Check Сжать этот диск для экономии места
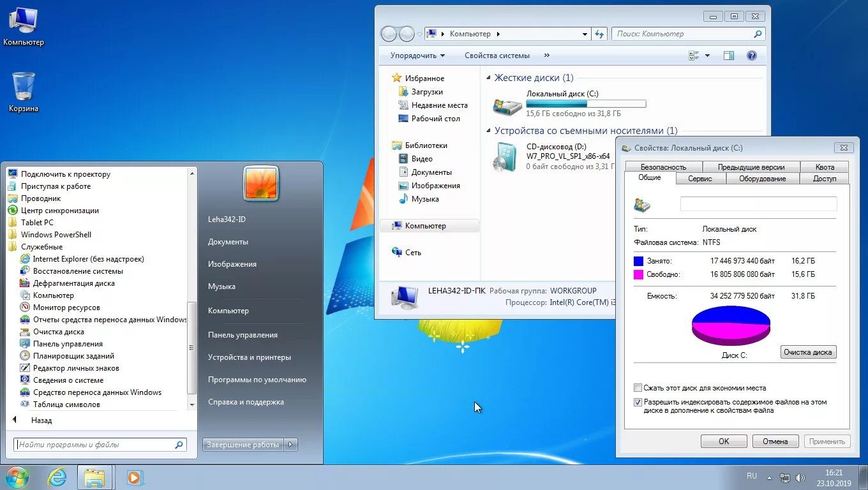The image size is (868, 490). pos(638,387)
